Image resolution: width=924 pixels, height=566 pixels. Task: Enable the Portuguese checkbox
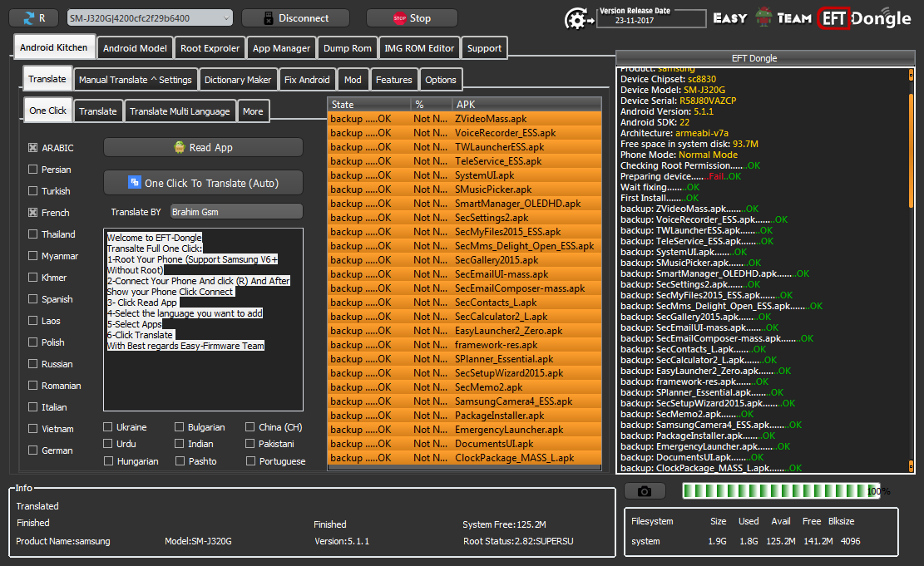tap(251, 461)
